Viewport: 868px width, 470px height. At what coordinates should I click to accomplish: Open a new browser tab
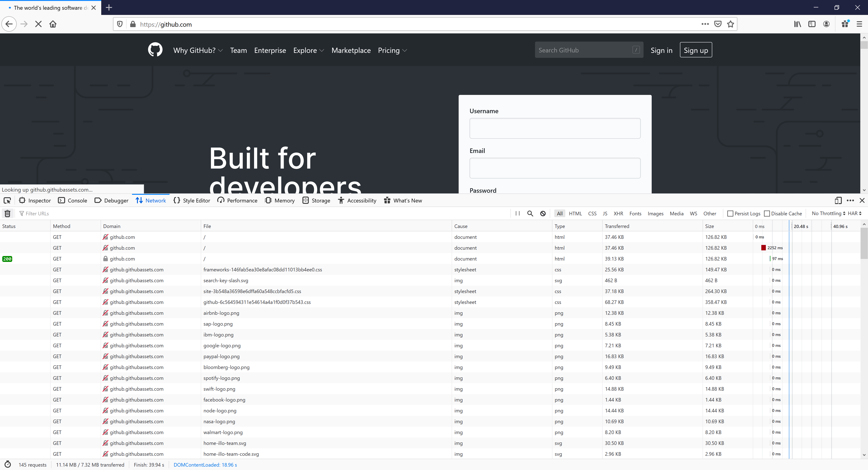click(109, 7)
